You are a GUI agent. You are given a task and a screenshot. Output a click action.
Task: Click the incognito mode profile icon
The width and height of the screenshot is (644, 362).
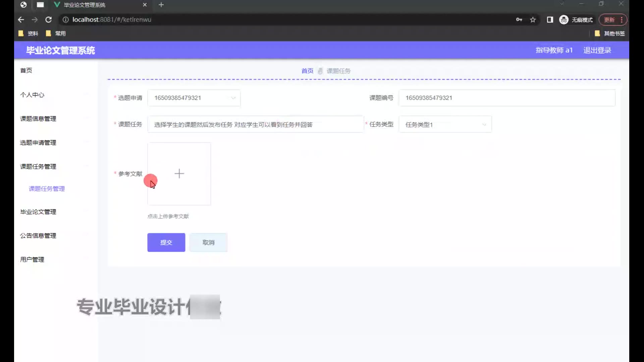pos(564,20)
